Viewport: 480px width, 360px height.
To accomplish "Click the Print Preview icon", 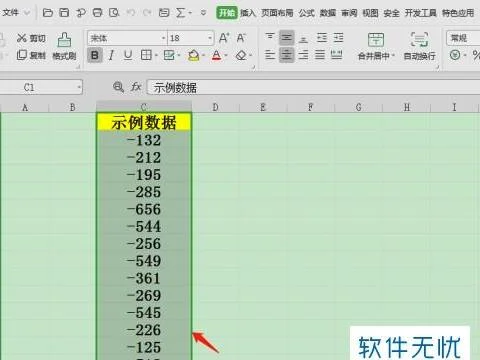I will [114, 13].
